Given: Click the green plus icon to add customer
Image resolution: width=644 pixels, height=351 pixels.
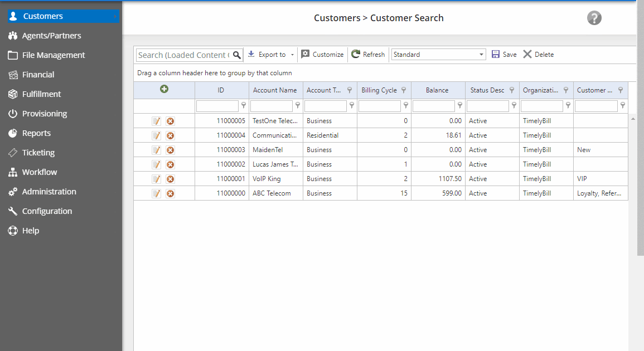Looking at the screenshot, I should coord(164,90).
